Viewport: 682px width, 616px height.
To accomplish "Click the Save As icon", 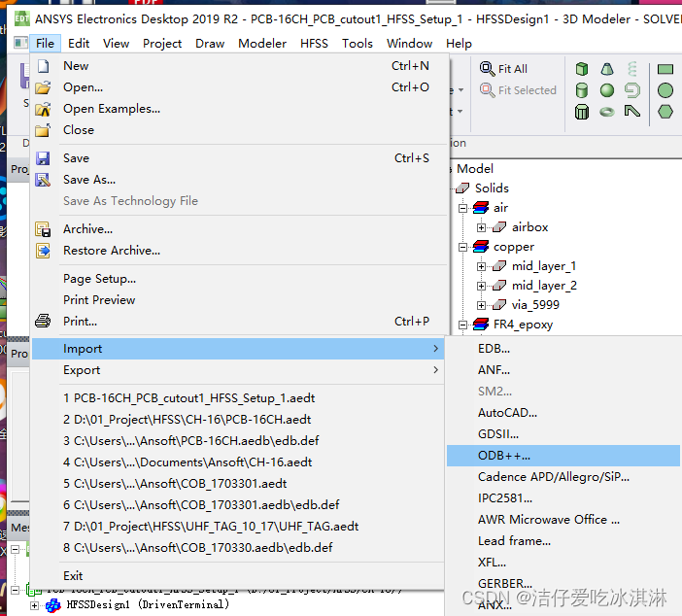I will tap(43, 180).
